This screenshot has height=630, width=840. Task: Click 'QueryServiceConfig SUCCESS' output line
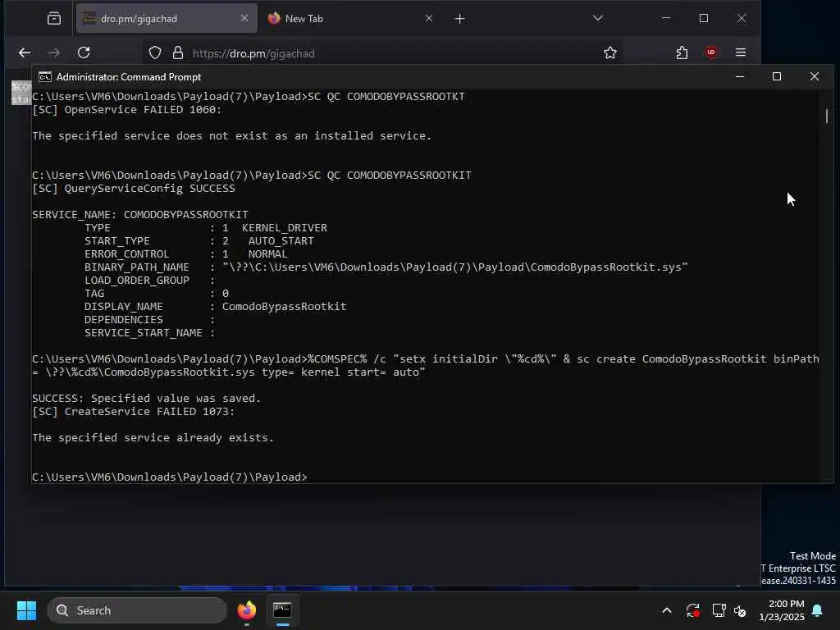coord(134,189)
